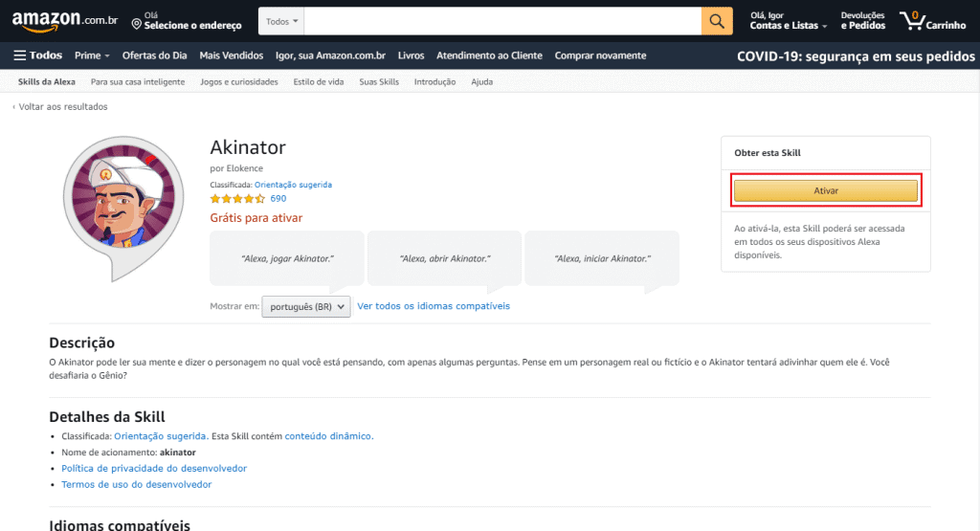980x531 pixels.
Task: Click the 690 reviews count link
Action: [x=278, y=199]
